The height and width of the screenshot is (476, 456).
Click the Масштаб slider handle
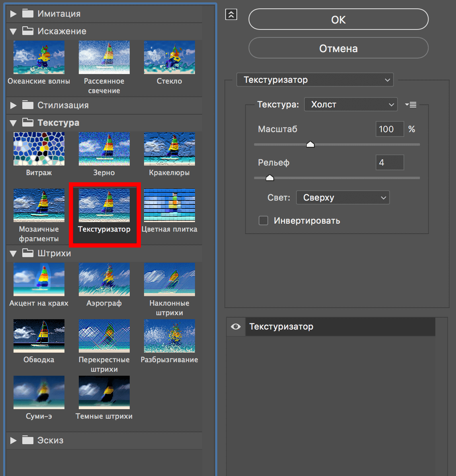310,144
